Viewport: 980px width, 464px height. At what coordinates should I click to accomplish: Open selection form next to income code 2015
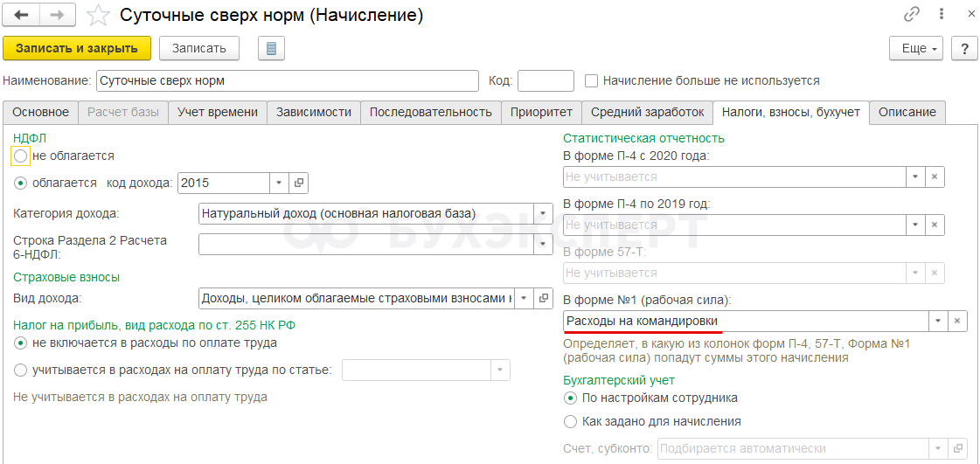[x=299, y=183]
